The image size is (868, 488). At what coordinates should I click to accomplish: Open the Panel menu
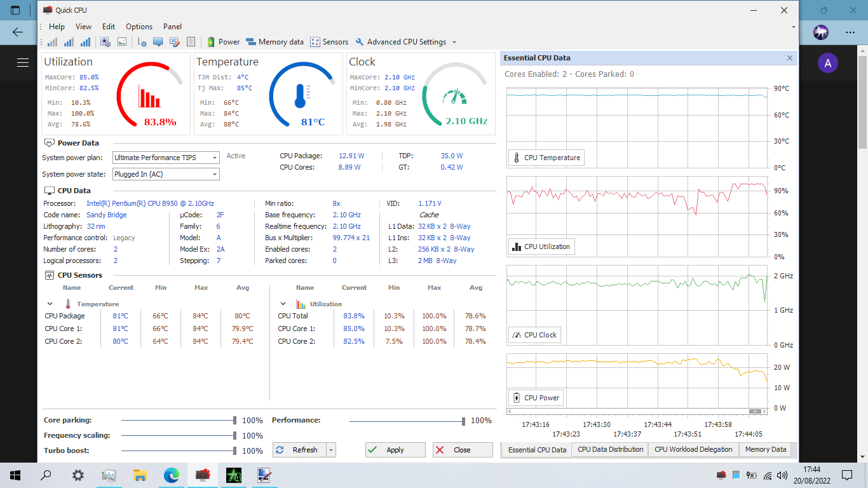pos(172,27)
